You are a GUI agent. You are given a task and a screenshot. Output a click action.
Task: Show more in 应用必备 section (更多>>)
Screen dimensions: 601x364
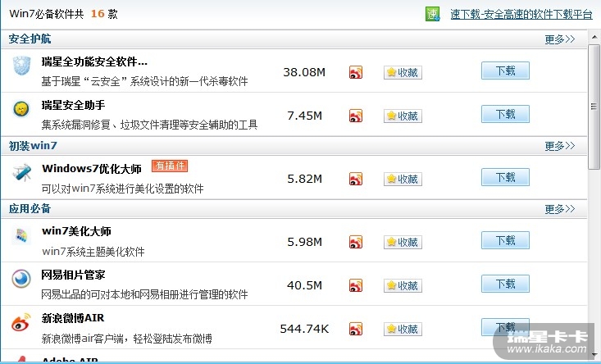pos(560,209)
